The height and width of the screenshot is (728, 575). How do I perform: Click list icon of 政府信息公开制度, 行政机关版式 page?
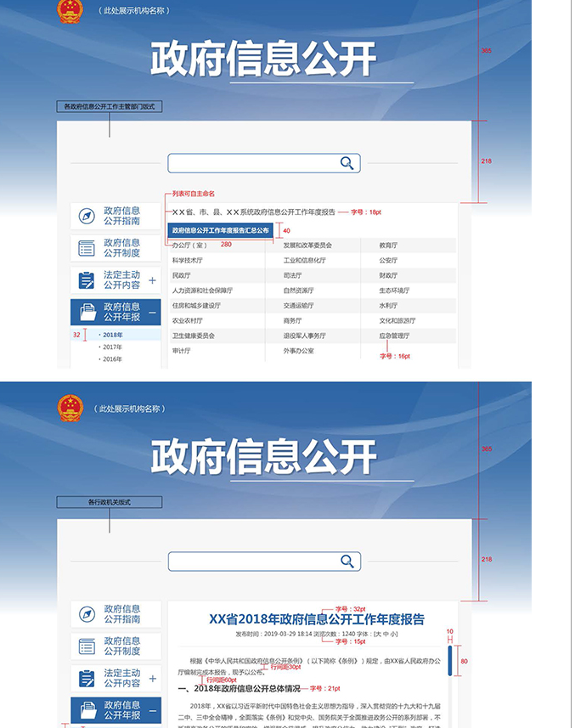tap(87, 646)
